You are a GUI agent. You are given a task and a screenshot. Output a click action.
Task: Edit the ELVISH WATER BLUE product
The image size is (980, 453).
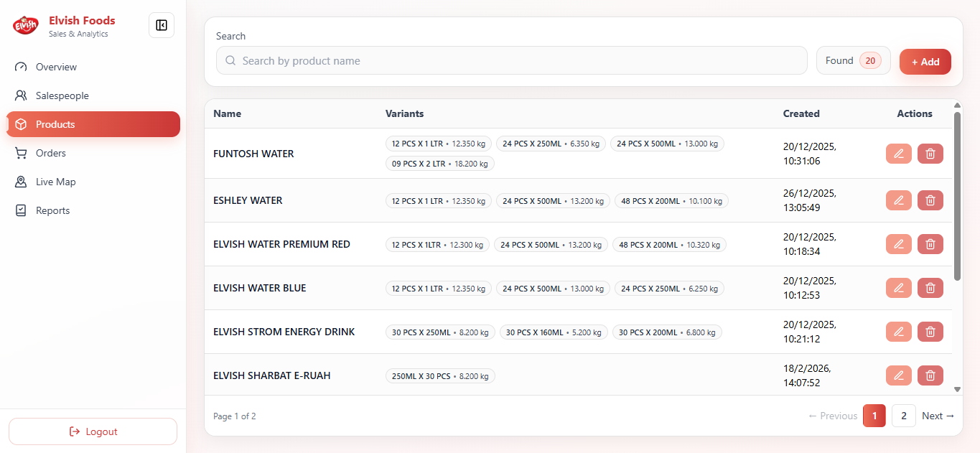coord(898,288)
